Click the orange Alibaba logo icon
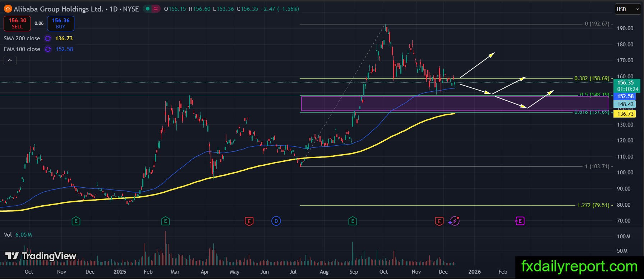 click(x=8, y=9)
